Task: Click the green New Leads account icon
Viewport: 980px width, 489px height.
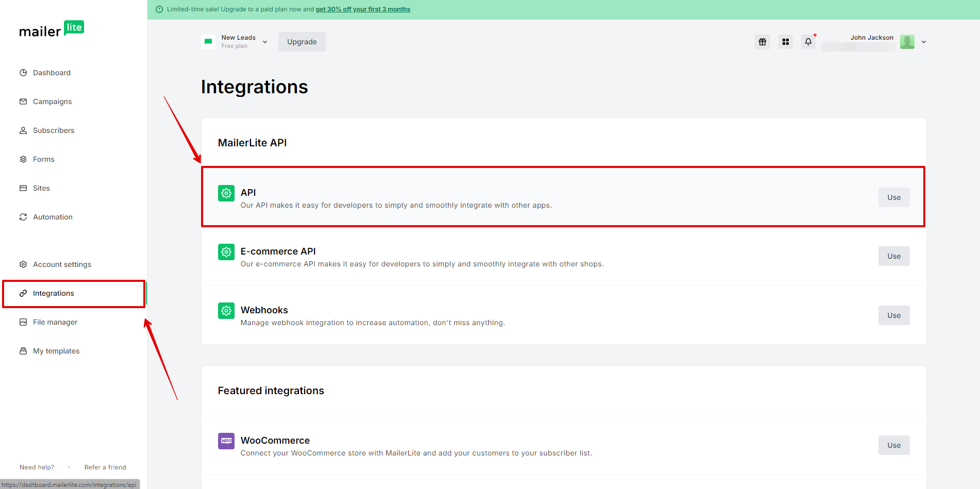Action: 208,42
